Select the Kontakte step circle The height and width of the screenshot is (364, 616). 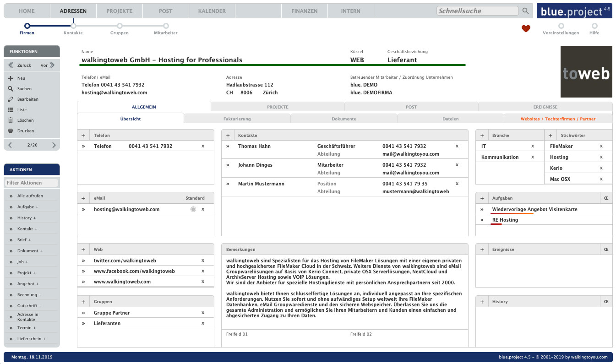coord(73,26)
